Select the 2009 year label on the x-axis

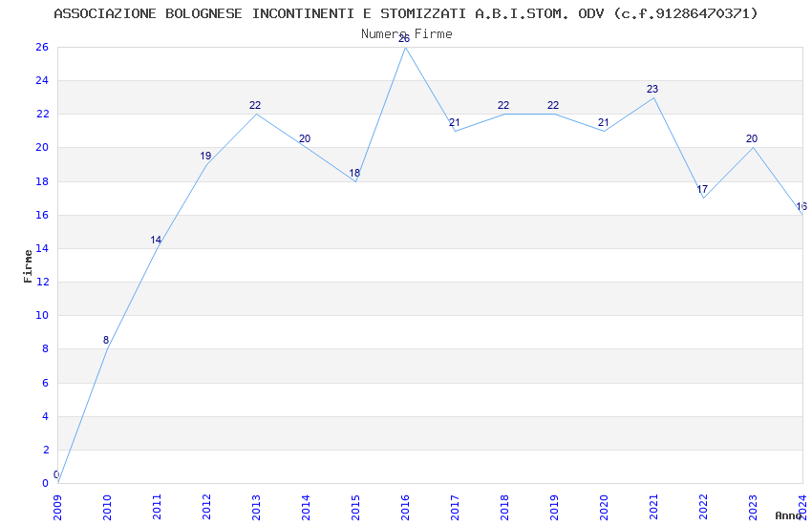pyautogui.click(x=57, y=507)
